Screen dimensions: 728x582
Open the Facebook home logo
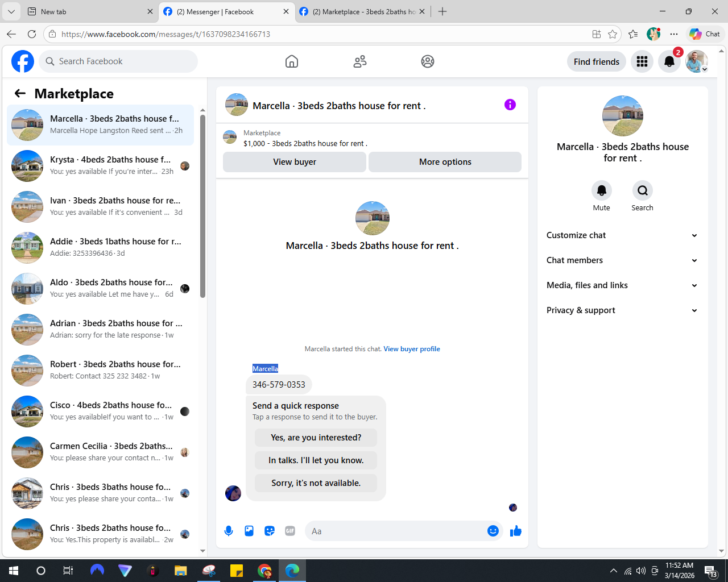pos(23,61)
